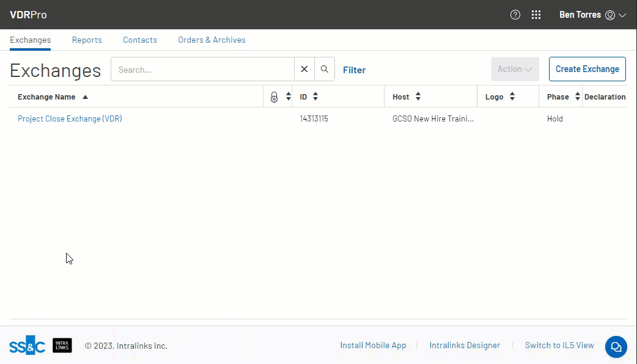637x364 pixels.
Task: Select the Hold phase cell
Action: [555, 119]
